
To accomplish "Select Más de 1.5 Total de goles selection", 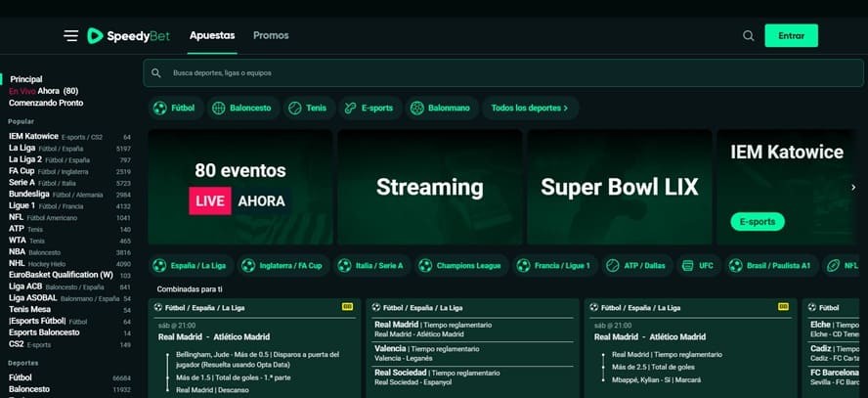I will (x=233, y=377).
